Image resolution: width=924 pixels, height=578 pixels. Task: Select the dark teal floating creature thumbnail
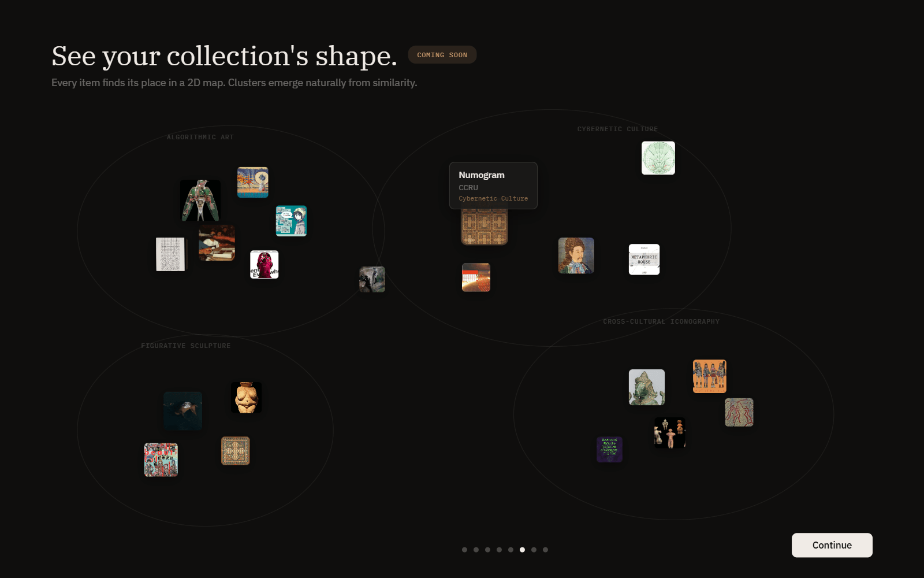pos(183,411)
